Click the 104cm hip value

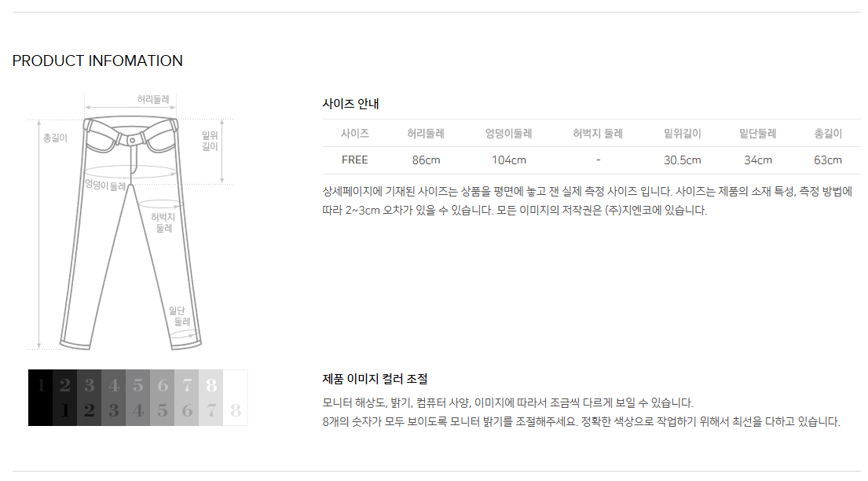(508, 160)
